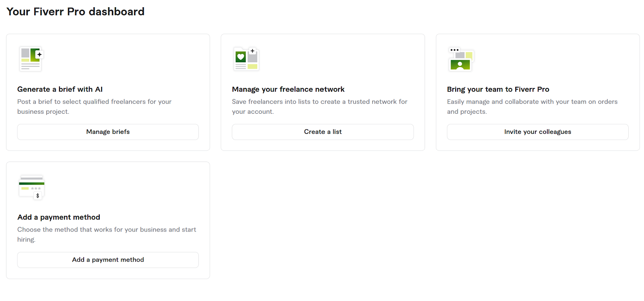Screen dimensions: 644x301
Task: Click the freelance network folder icon
Action: 246,59
